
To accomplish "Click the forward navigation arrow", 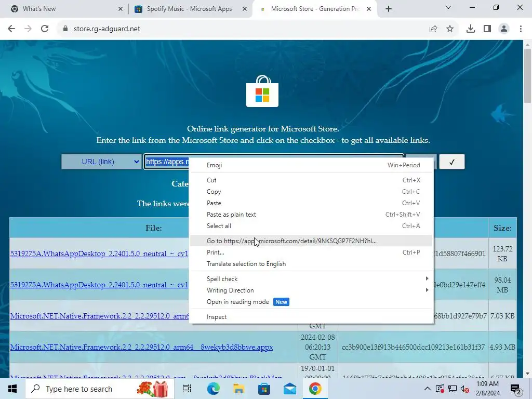I will tap(28, 29).
